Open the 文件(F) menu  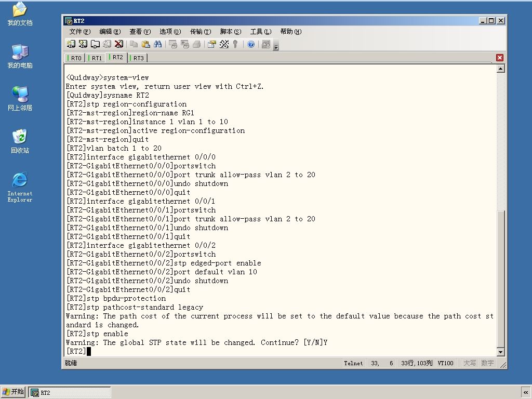[x=79, y=32]
